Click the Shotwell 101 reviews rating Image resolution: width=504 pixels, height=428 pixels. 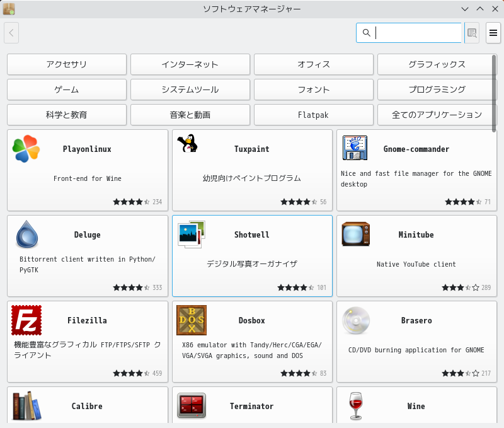302,288
